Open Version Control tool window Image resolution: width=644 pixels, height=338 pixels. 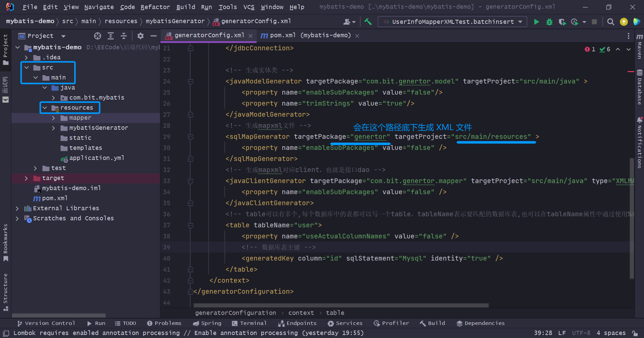46,323
